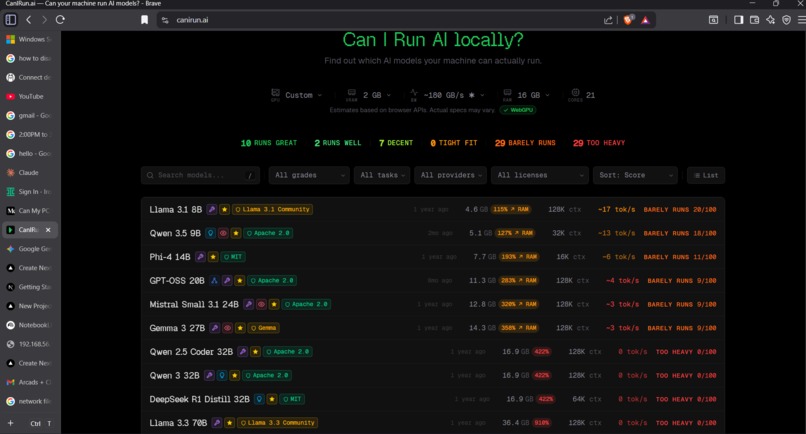Toggle the List view button
The height and width of the screenshot is (434, 806).
tap(706, 175)
